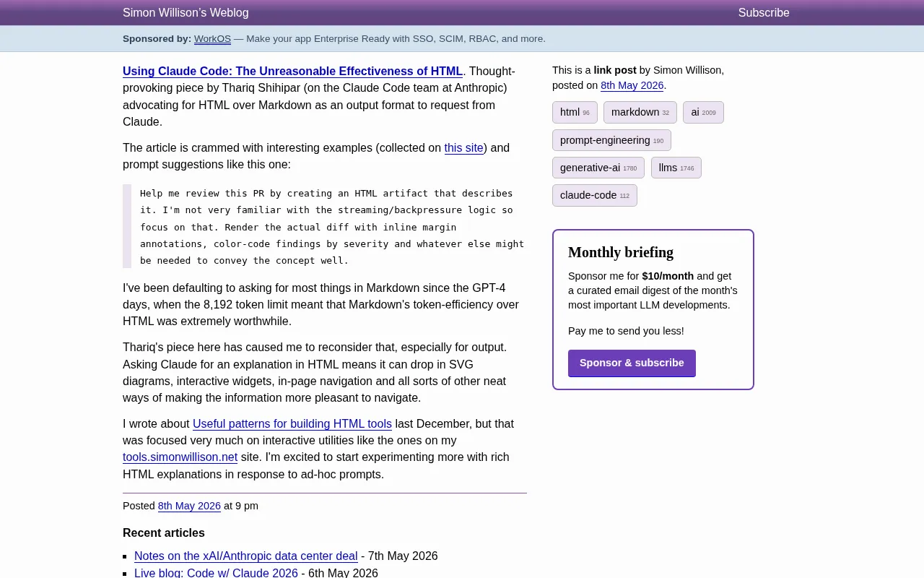The width and height of the screenshot is (924, 578).
Task: Click Subscribe in the header
Action: pos(764,12)
